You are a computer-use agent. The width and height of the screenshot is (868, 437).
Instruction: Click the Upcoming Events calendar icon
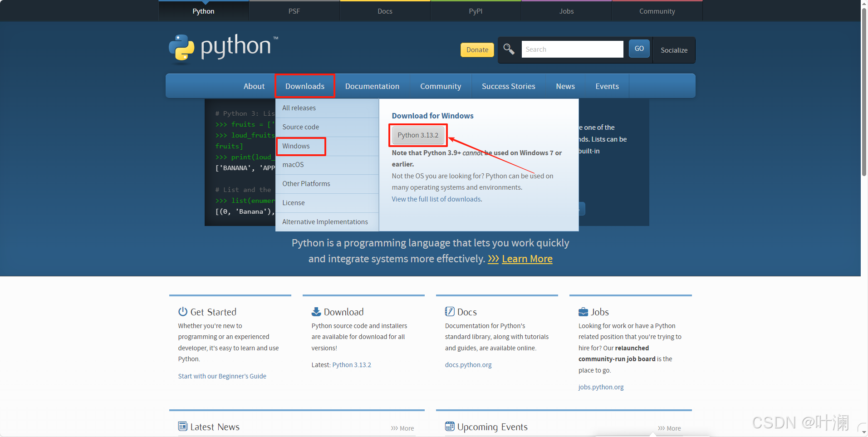tap(450, 426)
